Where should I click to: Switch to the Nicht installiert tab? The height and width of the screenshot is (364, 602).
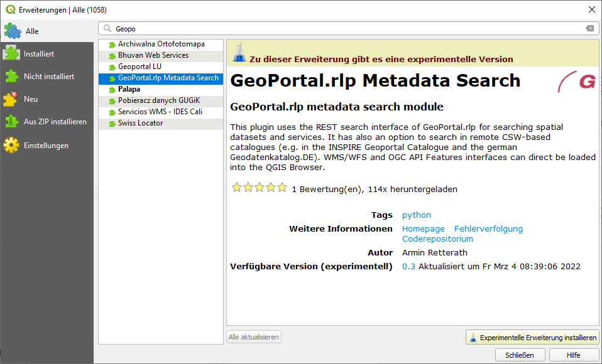pyautogui.click(x=47, y=77)
